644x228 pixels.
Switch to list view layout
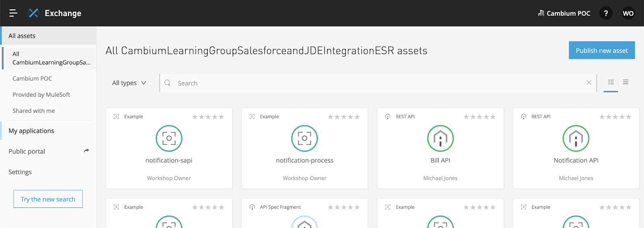(x=625, y=82)
